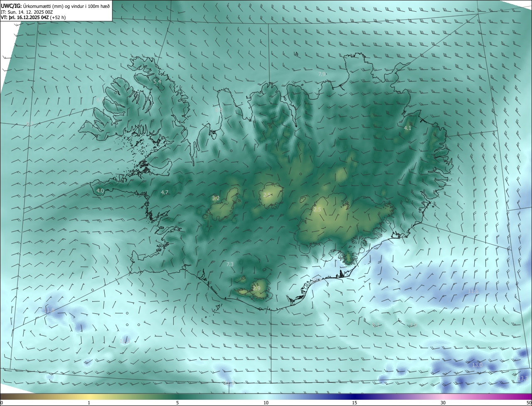The width and height of the screenshot is (532, 406).
Task: Click the pink color band above the 30 tick
Action: tap(443, 396)
